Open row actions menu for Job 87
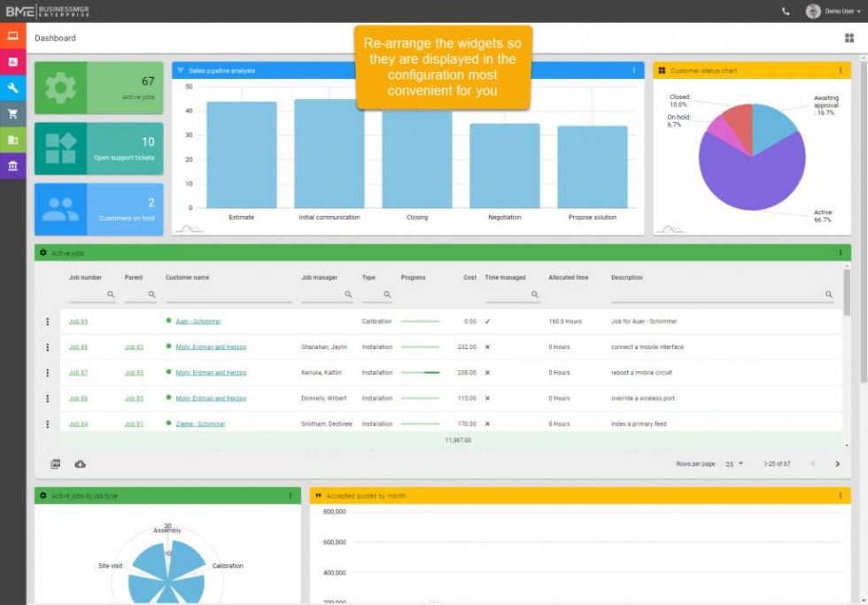Viewport: 868px width, 605px height. coord(48,373)
